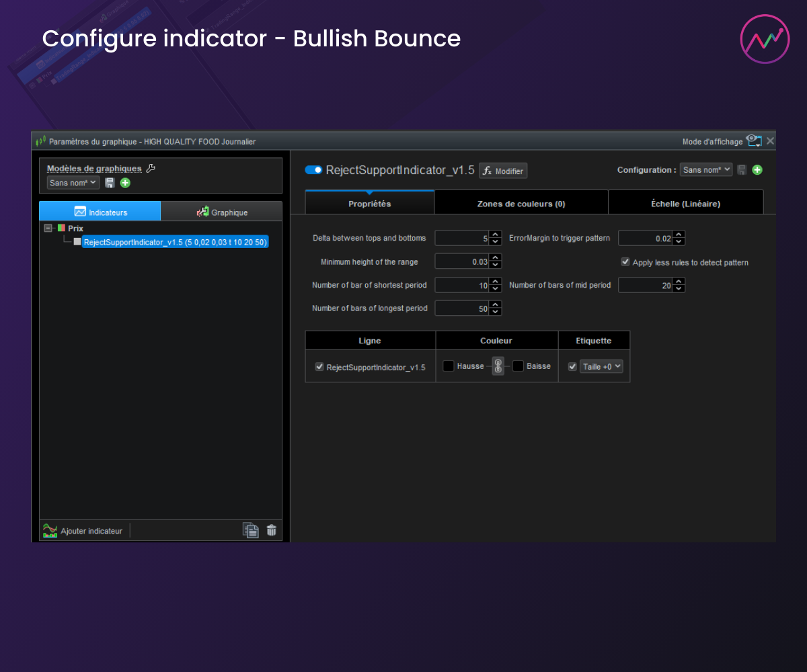Open the Configuration Sans nom dropdown
The image size is (807, 672).
pyautogui.click(x=705, y=170)
